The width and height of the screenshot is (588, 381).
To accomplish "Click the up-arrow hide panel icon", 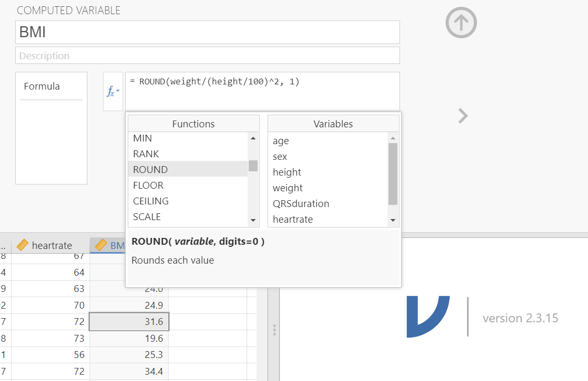I will tap(461, 23).
